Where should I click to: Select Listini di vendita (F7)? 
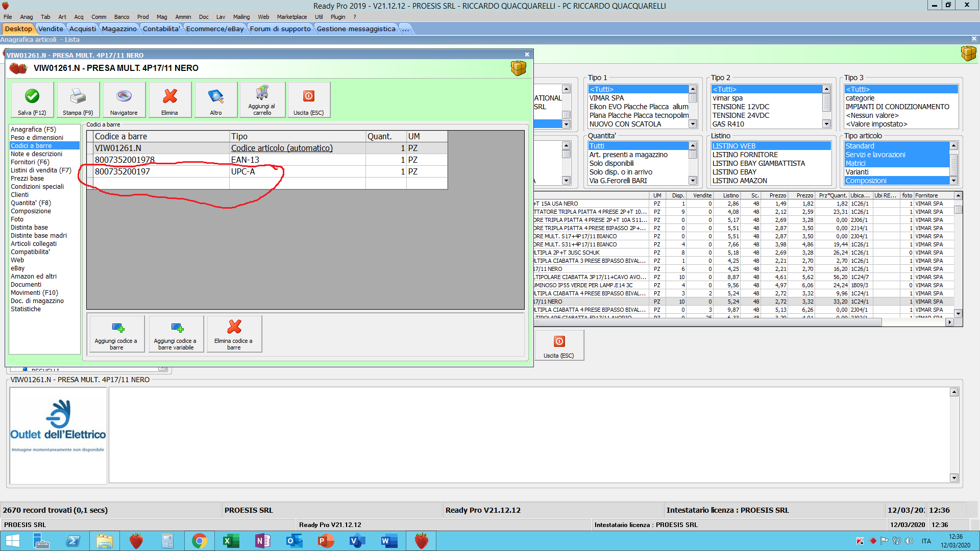click(41, 170)
